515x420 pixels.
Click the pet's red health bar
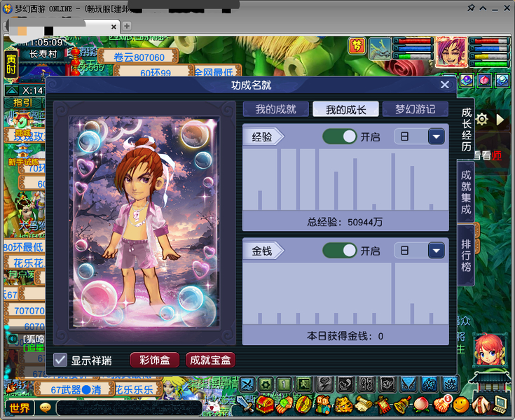tap(415, 41)
